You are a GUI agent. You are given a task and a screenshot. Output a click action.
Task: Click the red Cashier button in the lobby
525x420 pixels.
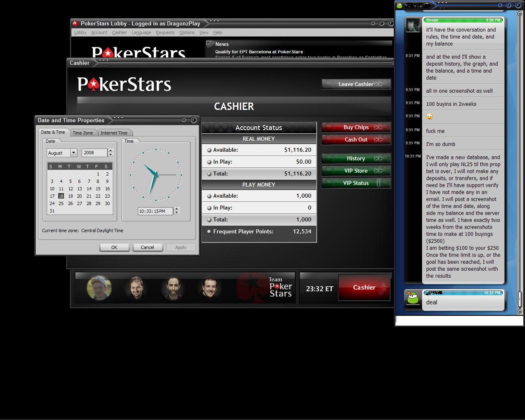(x=364, y=288)
